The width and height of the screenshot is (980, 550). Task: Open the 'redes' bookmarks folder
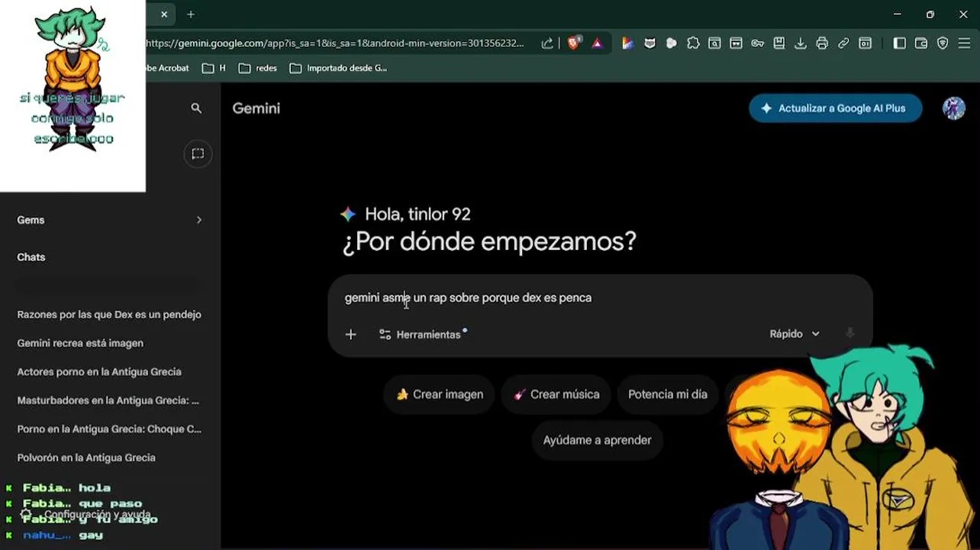tap(258, 68)
